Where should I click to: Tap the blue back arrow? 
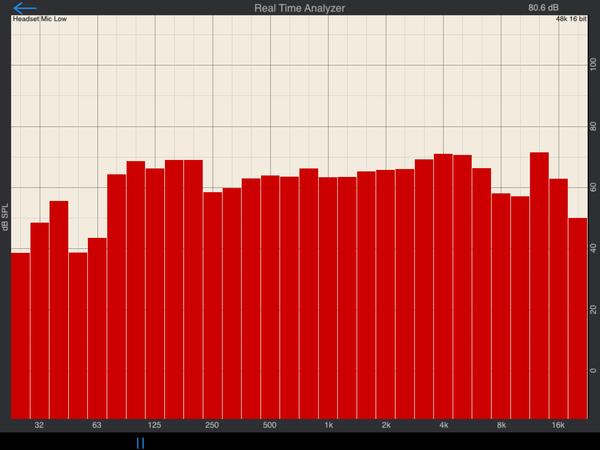24,8
